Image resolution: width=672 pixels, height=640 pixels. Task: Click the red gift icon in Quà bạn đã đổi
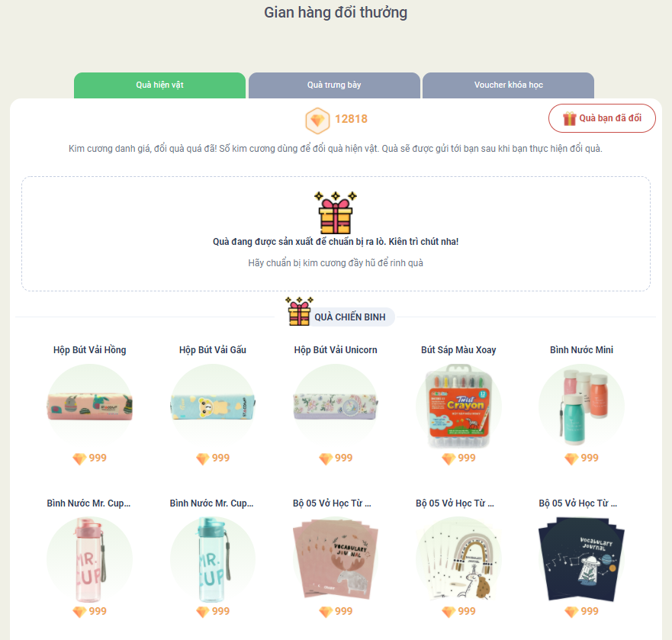(570, 118)
